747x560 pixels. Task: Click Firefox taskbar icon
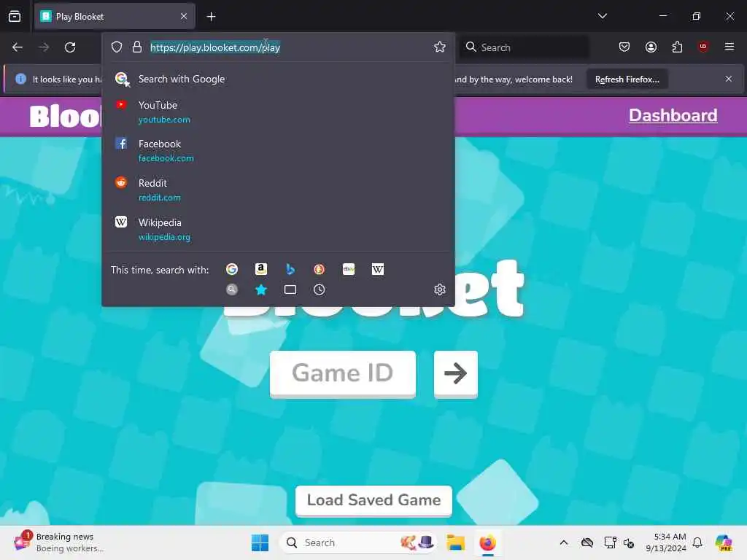pos(487,542)
